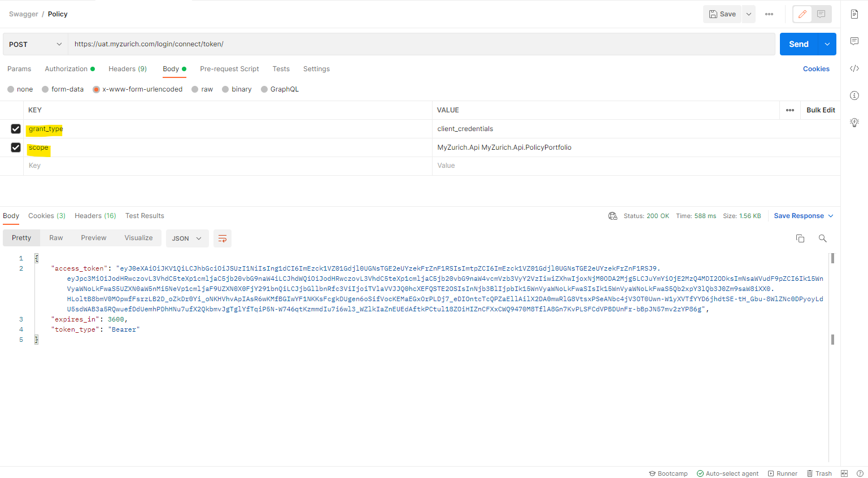Uncheck the grant_type row checkbox
This screenshot has height=478, width=868.
pos(16,129)
